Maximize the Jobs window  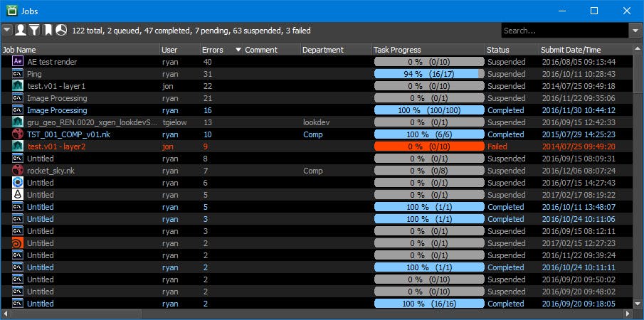click(594, 11)
